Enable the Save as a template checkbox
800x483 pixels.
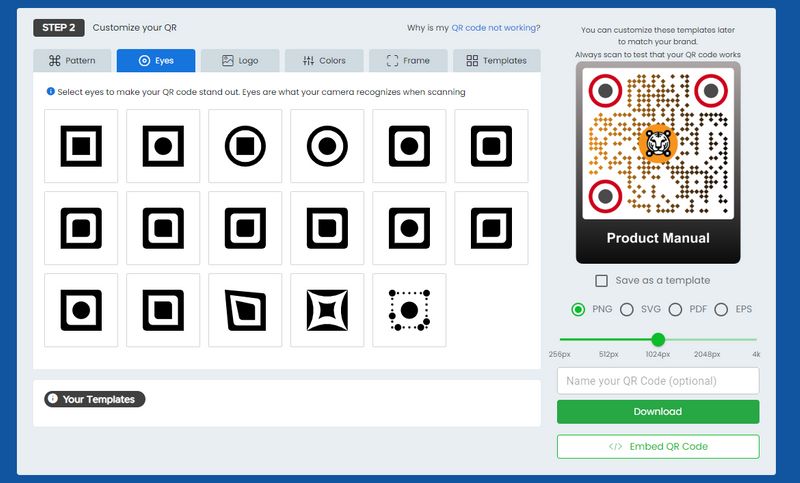coord(601,281)
